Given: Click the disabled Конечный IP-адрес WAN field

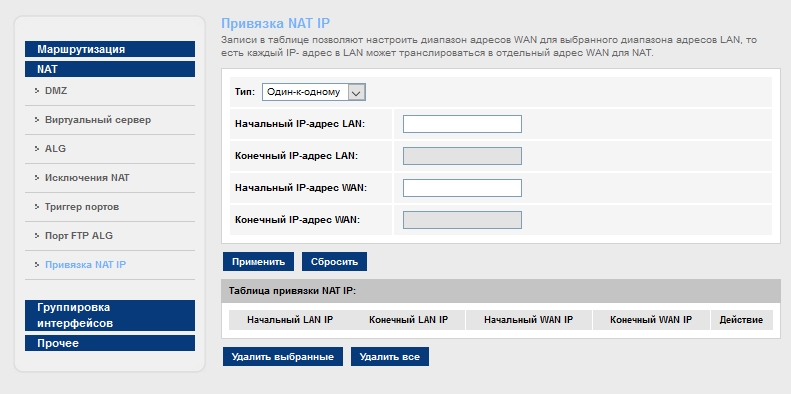Looking at the screenshot, I should pos(462,220).
